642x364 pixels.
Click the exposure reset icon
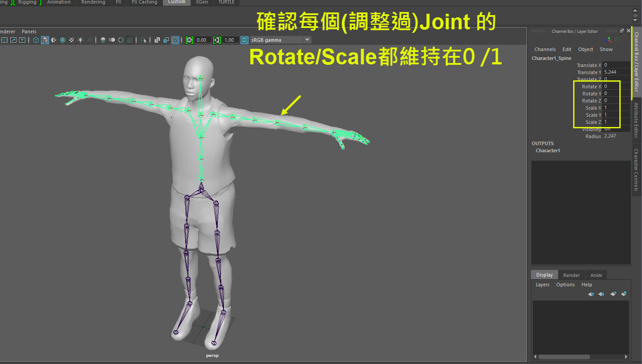click(189, 40)
